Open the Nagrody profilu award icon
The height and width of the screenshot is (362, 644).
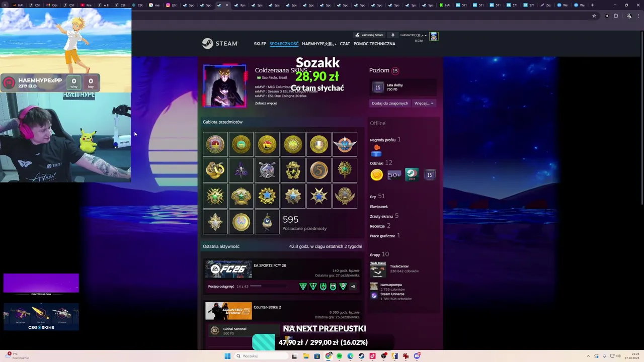[376, 150]
